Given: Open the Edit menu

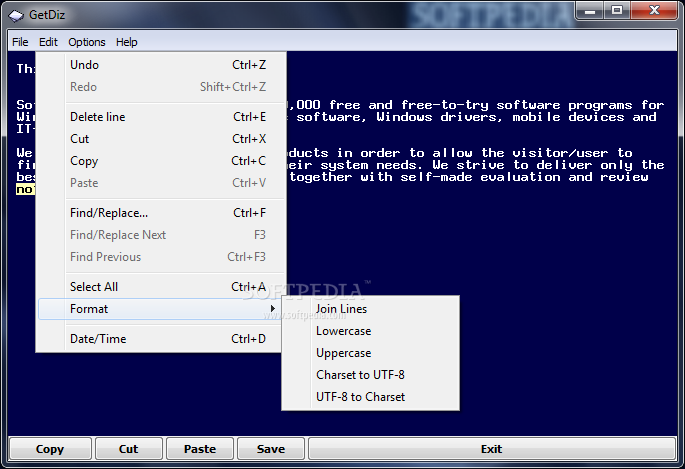Looking at the screenshot, I should [x=48, y=42].
